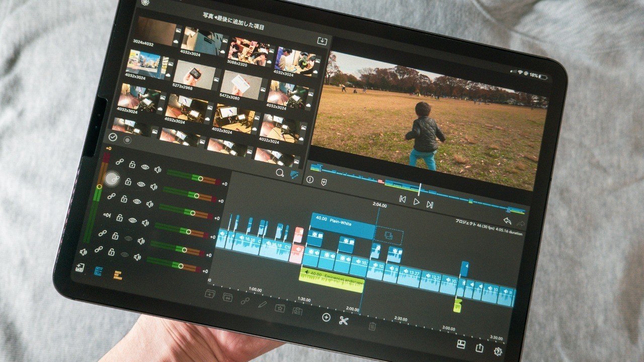This screenshot has height=362, width=644.
Task: Select the orange track height icon
Action: point(117,275)
